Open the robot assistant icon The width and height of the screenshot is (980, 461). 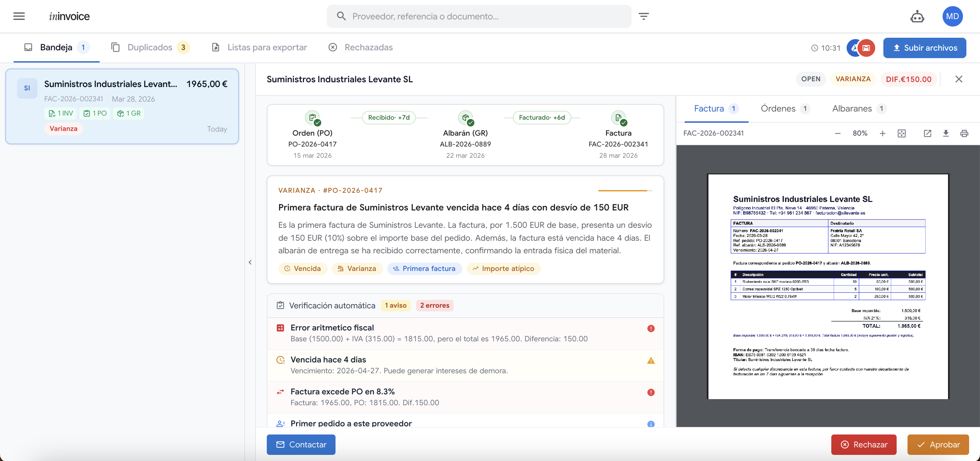[x=917, y=16]
